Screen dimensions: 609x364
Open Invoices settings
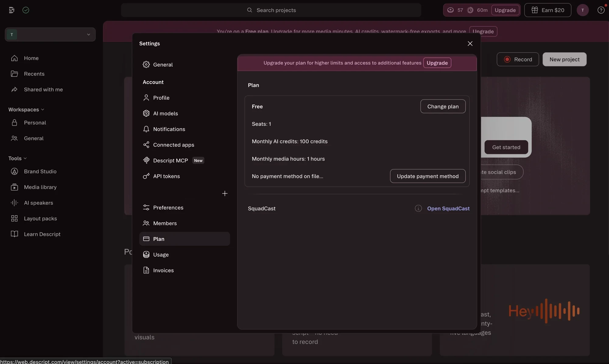(x=185, y=270)
